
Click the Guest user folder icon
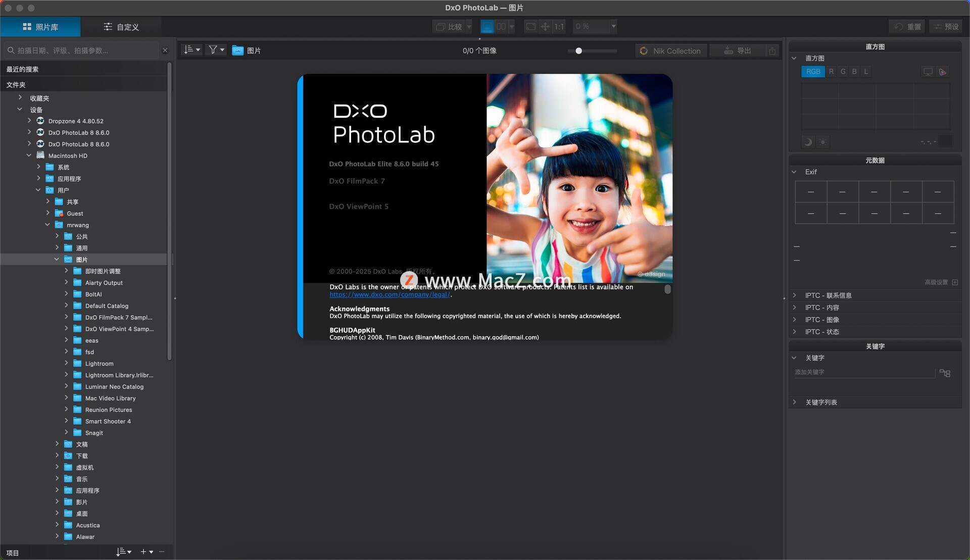tap(59, 213)
